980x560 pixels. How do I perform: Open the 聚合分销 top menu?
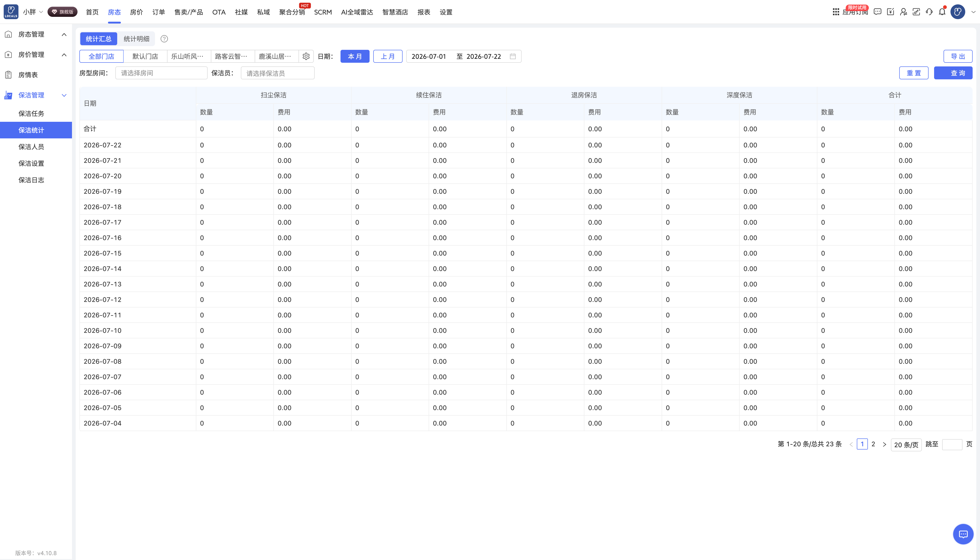tap(292, 12)
